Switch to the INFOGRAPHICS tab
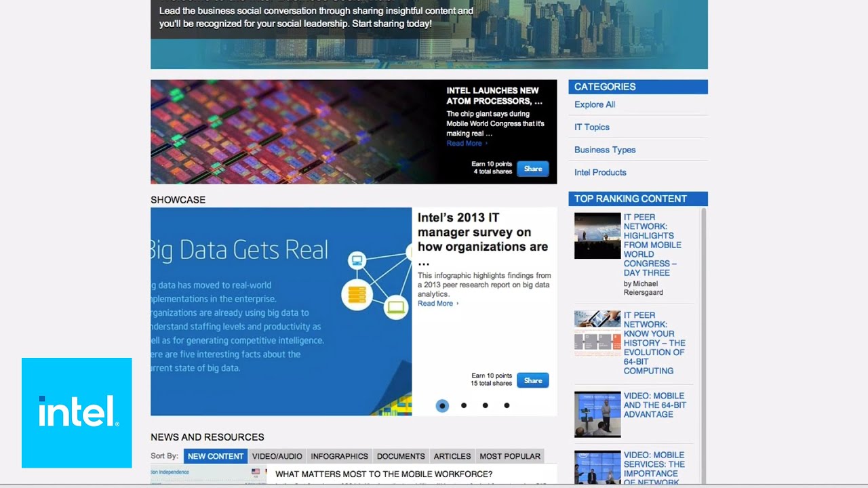Screen dimensions: 868x488 339,456
